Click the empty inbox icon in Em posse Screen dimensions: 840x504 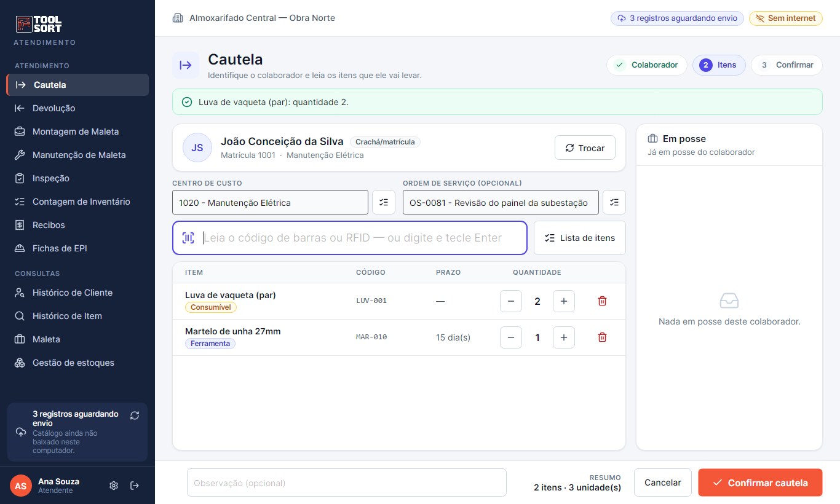[729, 301]
